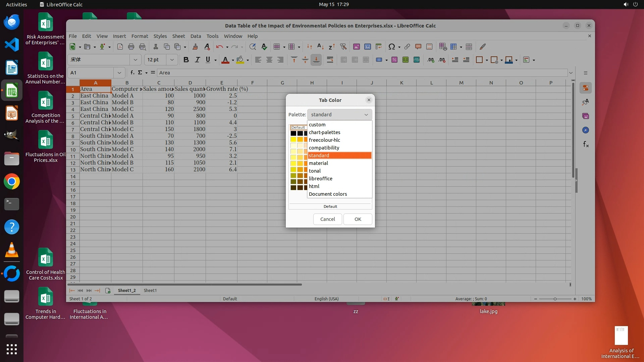Click the Function Wizard icon

(132, 73)
